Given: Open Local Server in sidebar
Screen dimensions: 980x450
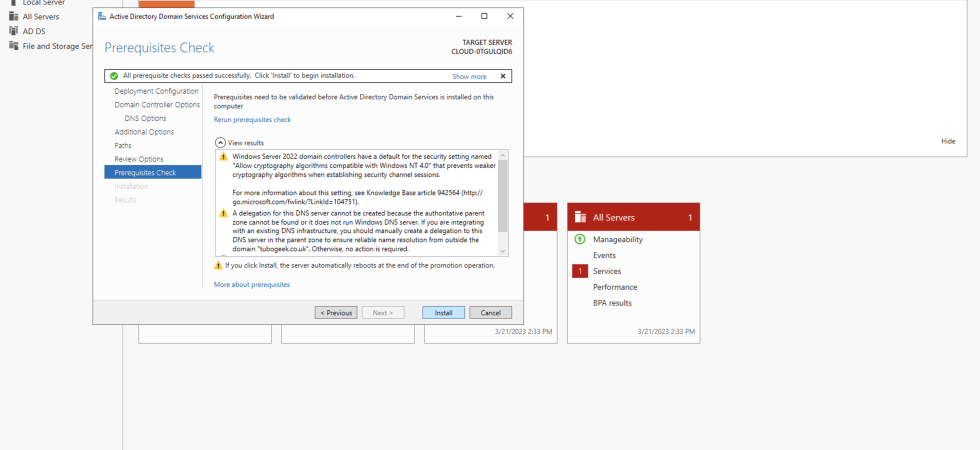Looking at the screenshot, I should click(44, 3).
